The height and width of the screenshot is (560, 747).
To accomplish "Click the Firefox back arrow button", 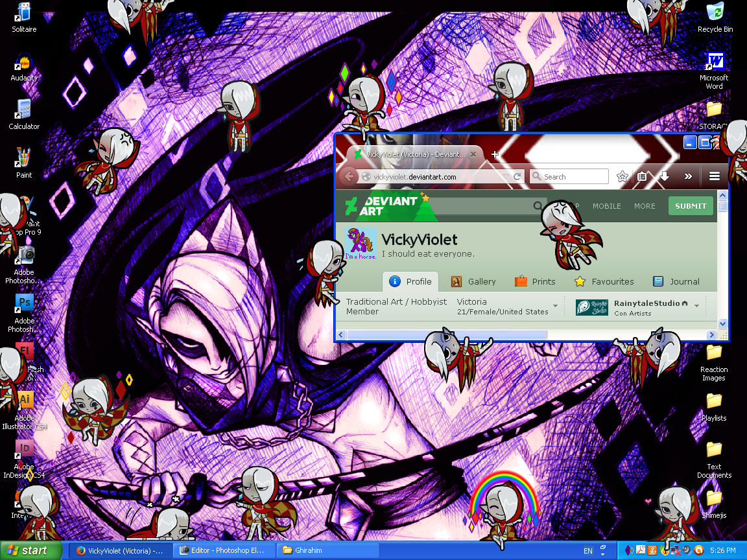I will tap(349, 176).
